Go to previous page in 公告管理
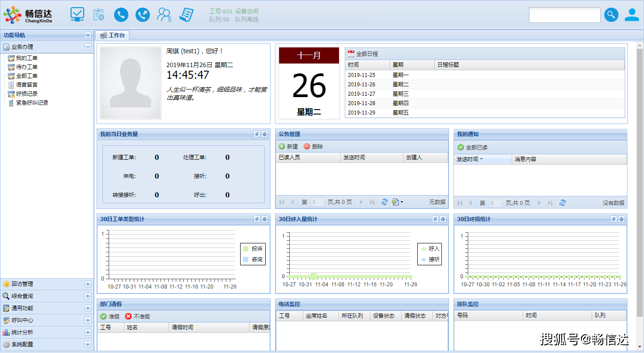 point(292,202)
